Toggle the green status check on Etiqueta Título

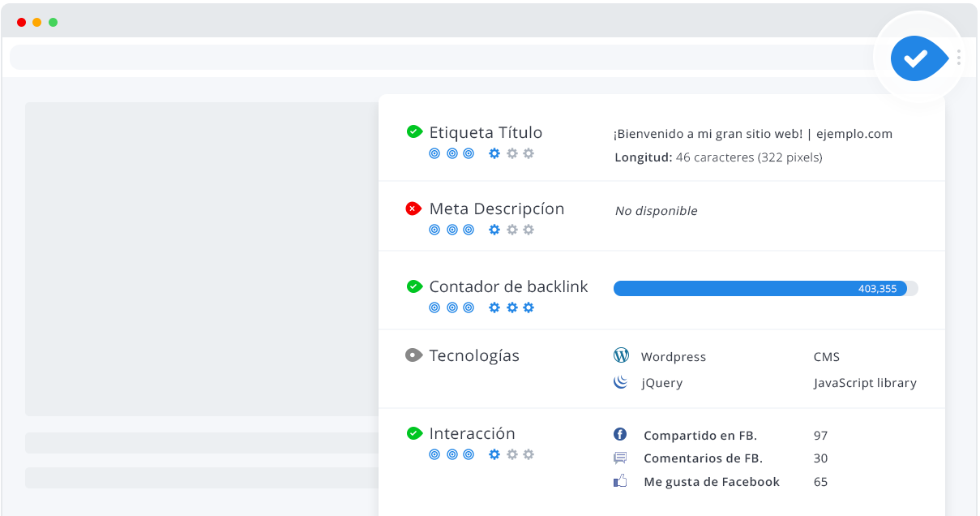click(414, 131)
